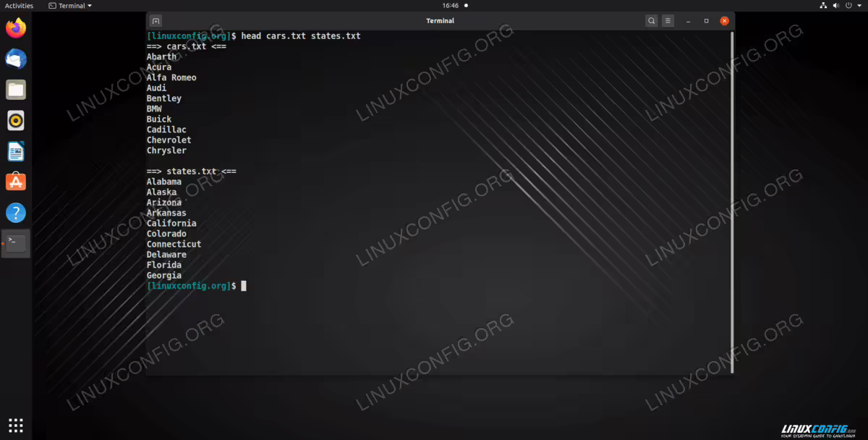Open the Files manager in dock

tap(16, 90)
